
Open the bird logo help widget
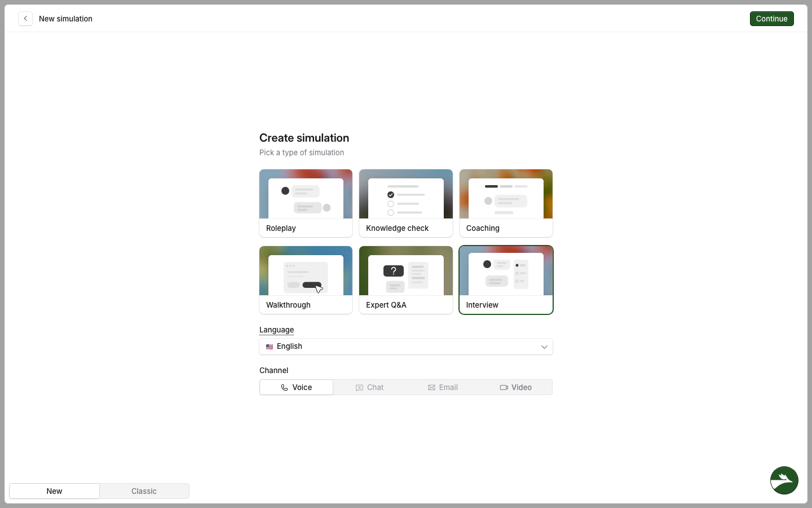(x=784, y=480)
